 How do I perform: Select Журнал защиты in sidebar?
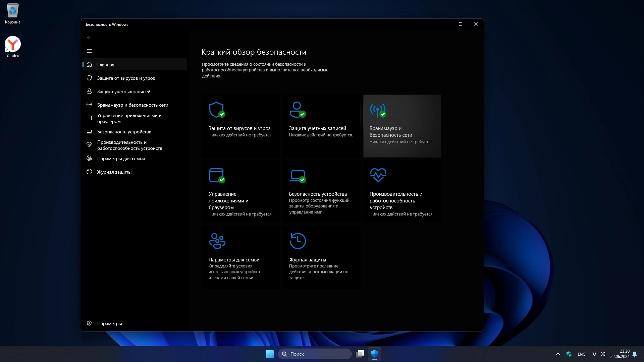(x=114, y=172)
